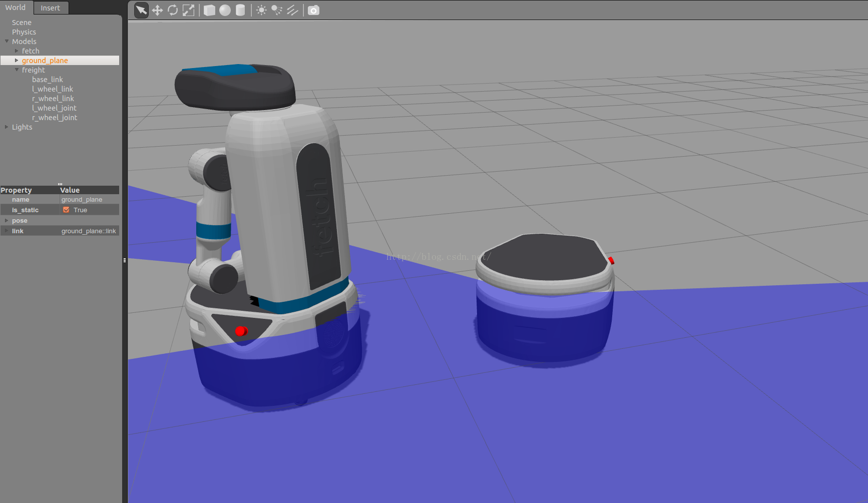868x503 pixels.
Task: Click the side panel splitter handle
Action: (124, 260)
